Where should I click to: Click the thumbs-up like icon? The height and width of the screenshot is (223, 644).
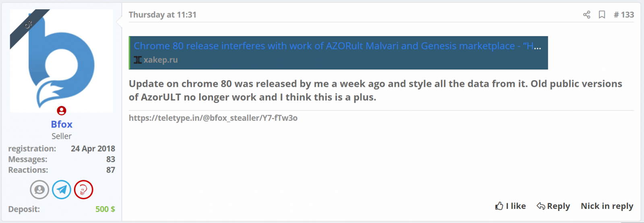[499, 206]
